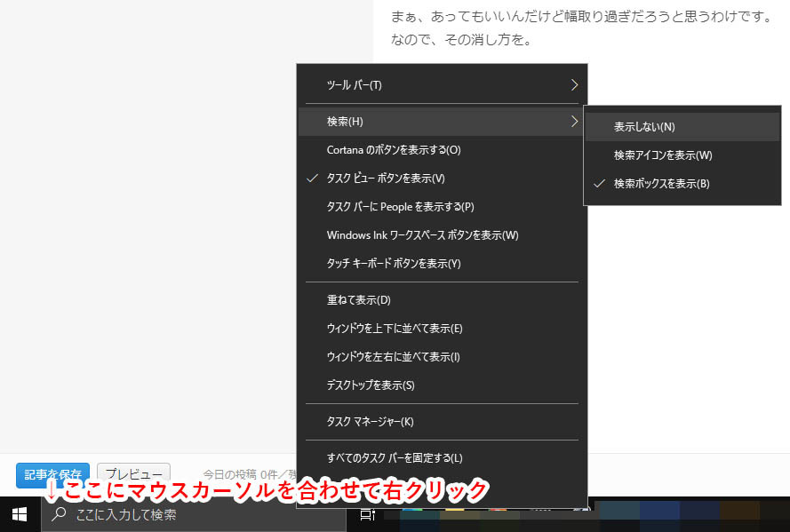
Task: Expand the 検索(H) submenu chevron
Action: (x=574, y=122)
